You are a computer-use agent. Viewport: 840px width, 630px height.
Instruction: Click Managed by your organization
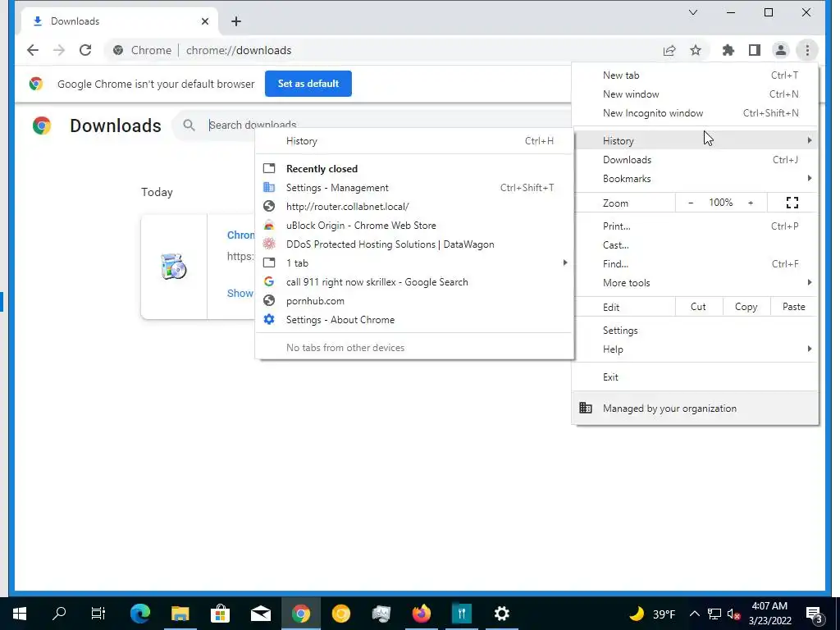(x=695, y=409)
